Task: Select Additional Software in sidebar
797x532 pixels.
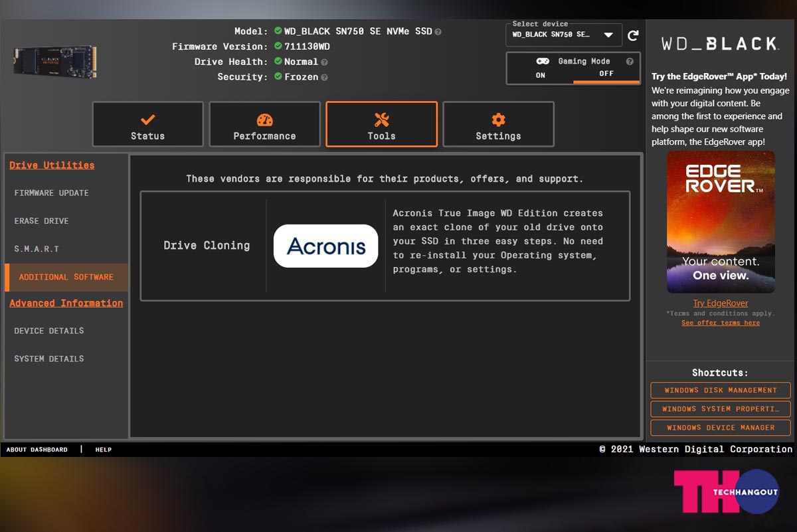Action: point(66,277)
